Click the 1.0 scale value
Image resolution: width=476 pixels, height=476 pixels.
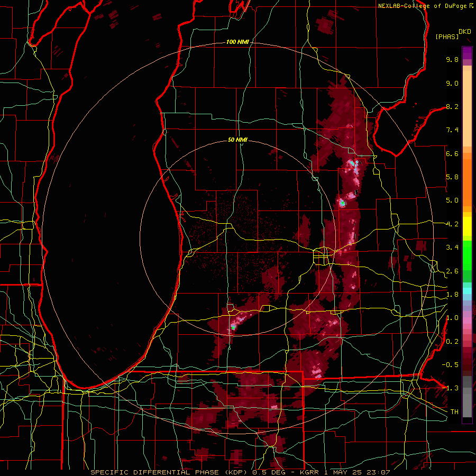[452, 318]
